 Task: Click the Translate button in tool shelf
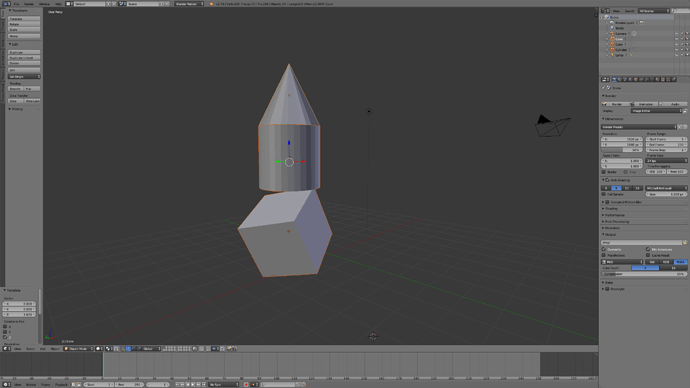[x=24, y=19]
